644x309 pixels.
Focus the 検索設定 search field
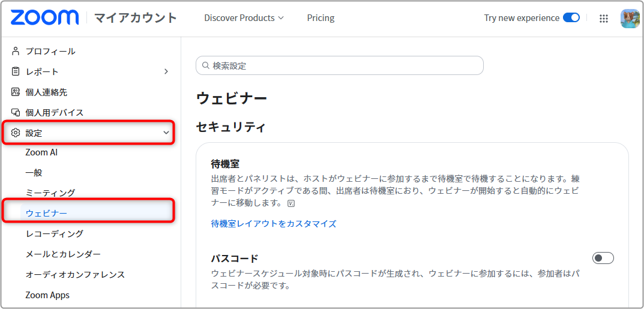[x=340, y=65]
